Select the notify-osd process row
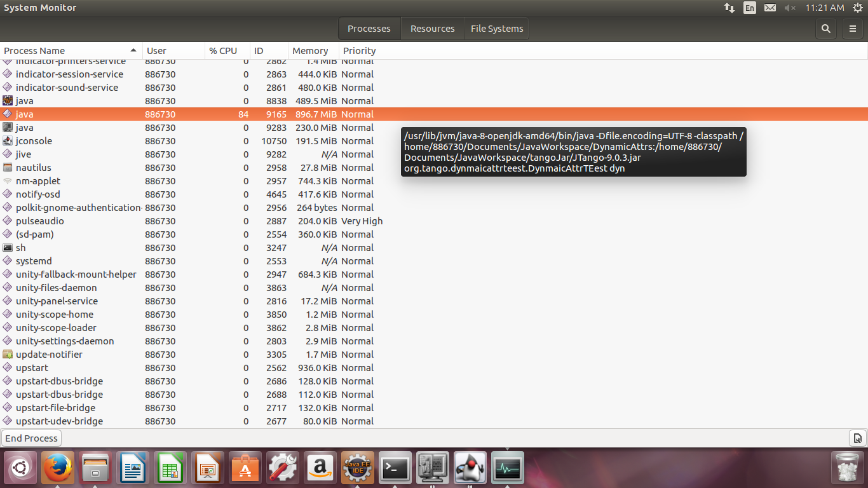Viewport: 868px width, 488px height. click(434, 194)
